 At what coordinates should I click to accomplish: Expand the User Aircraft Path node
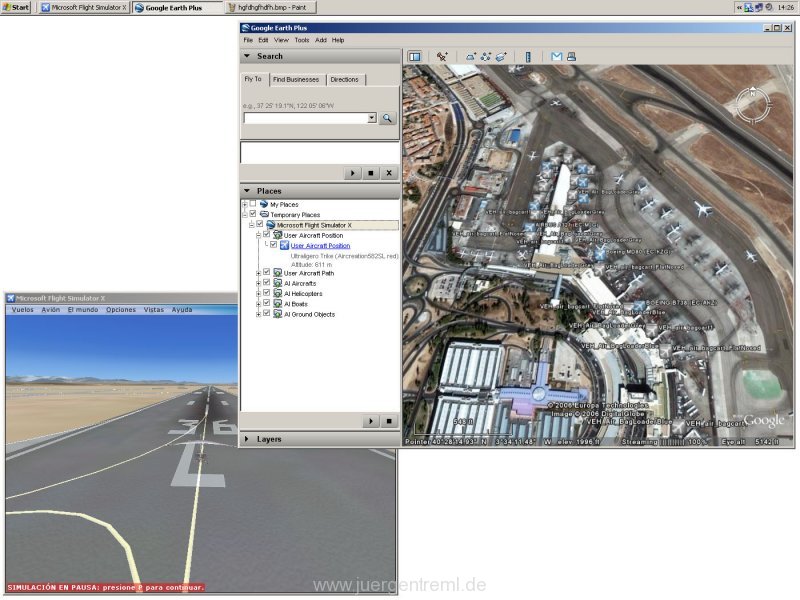258,273
